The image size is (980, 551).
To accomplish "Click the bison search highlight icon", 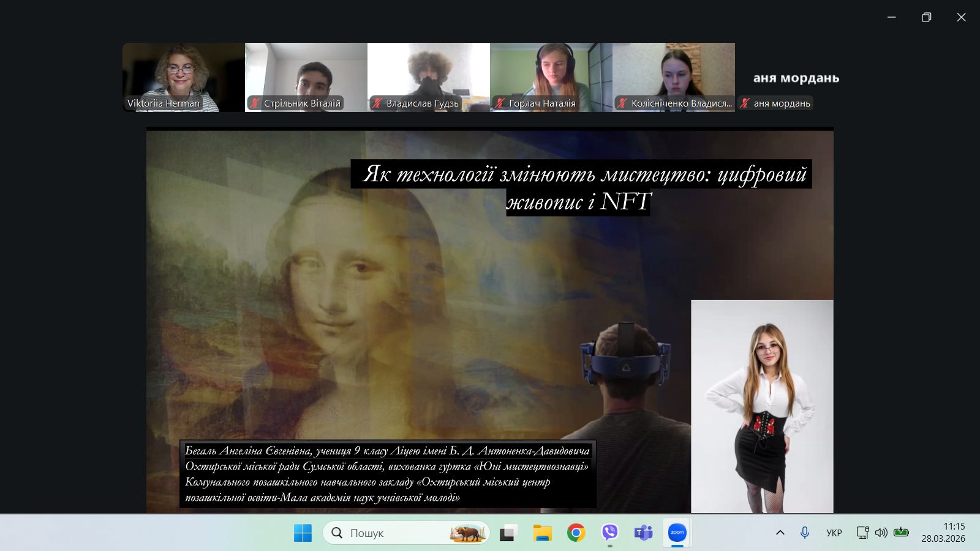I will pyautogui.click(x=467, y=533).
